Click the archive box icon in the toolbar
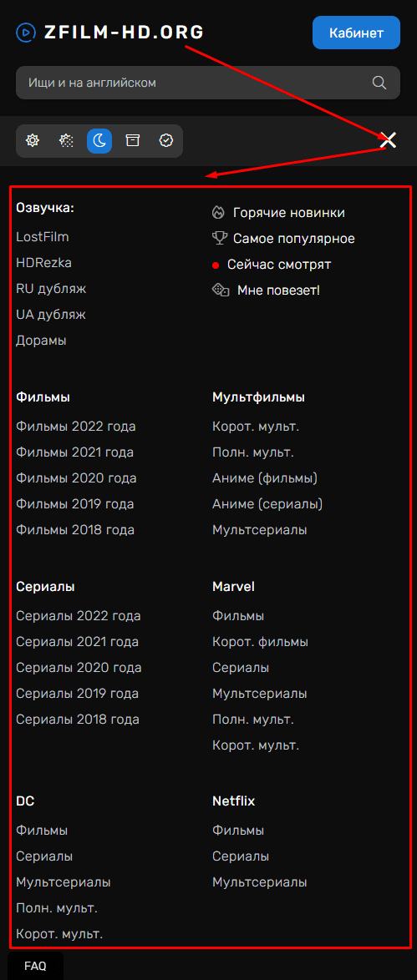 (132, 140)
